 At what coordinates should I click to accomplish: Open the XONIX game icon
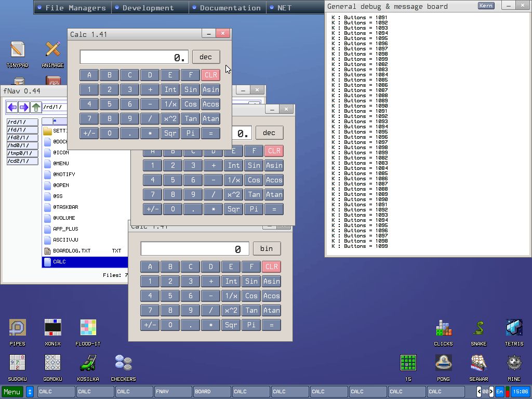(52, 328)
